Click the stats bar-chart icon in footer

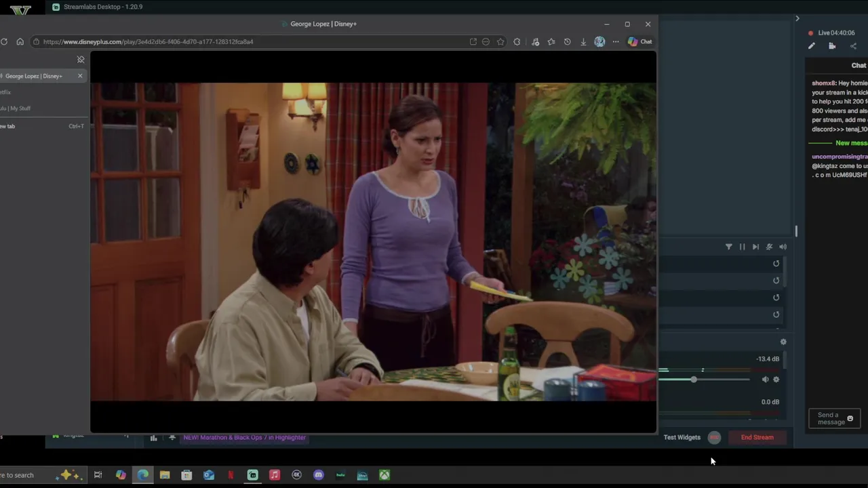coord(153,438)
